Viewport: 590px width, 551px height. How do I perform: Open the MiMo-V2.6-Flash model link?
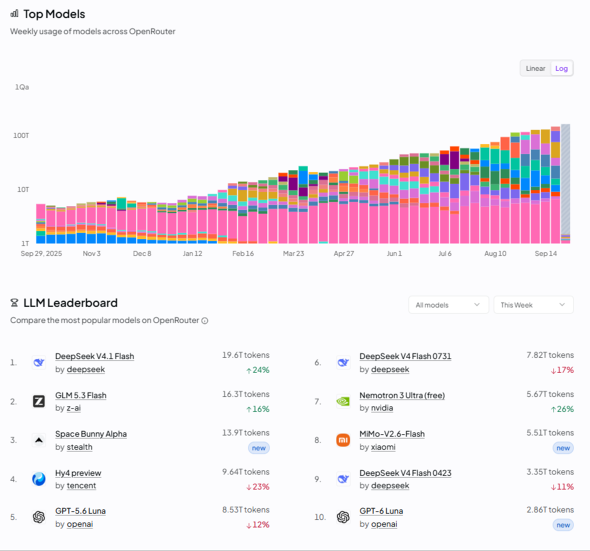(392, 434)
